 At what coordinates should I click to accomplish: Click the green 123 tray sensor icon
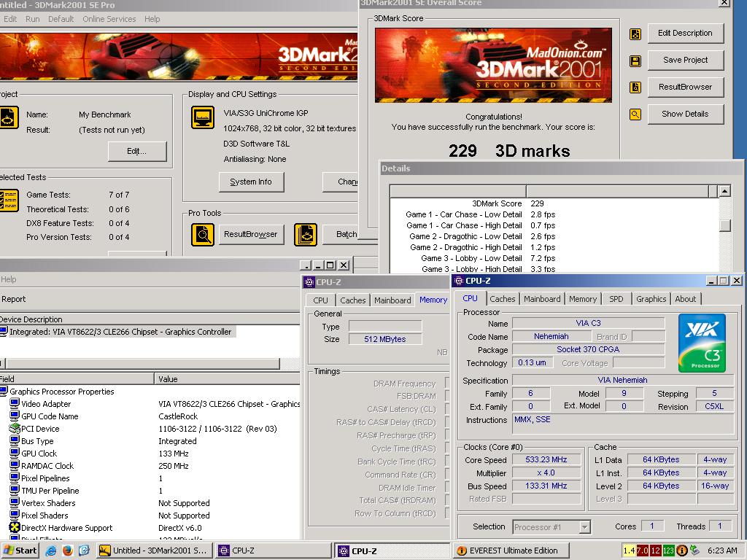tap(668, 551)
